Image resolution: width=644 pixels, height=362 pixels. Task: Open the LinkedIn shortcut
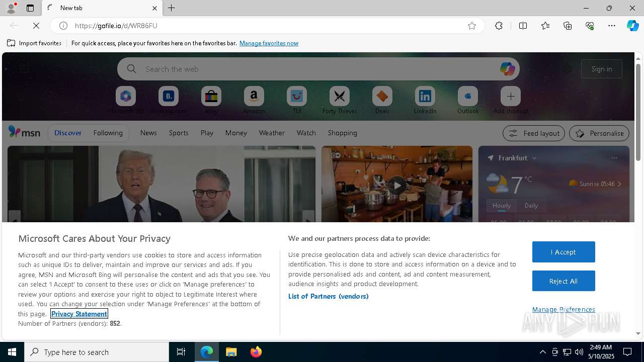(x=425, y=100)
